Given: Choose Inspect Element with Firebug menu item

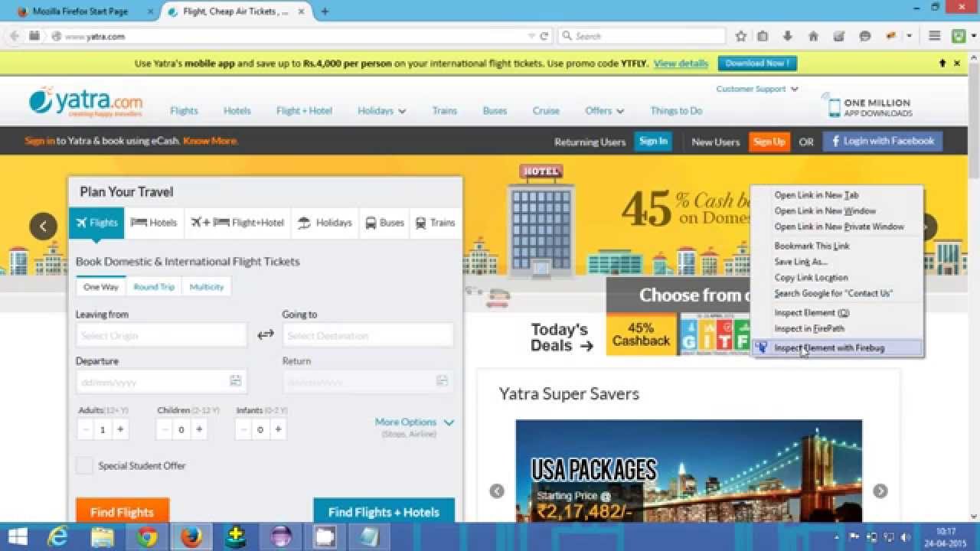Looking at the screenshot, I should click(838, 348).
